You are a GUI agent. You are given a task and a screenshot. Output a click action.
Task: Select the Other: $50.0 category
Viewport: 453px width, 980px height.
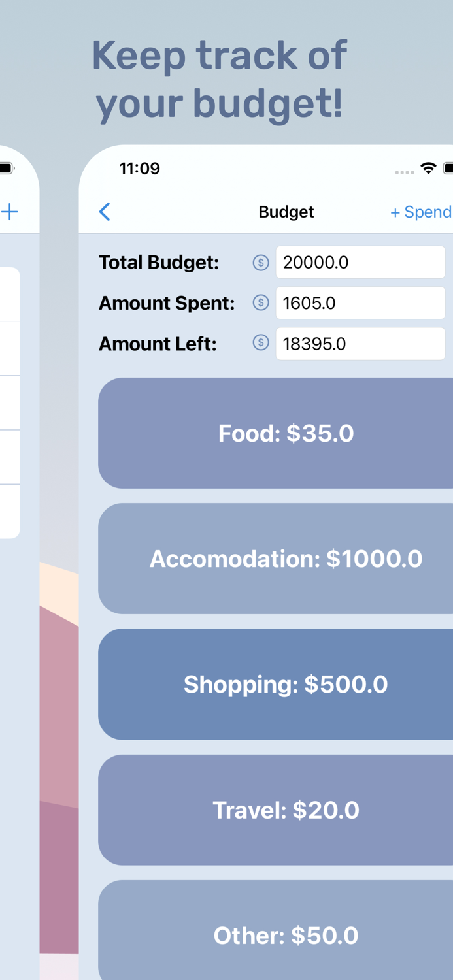[286, 935]
